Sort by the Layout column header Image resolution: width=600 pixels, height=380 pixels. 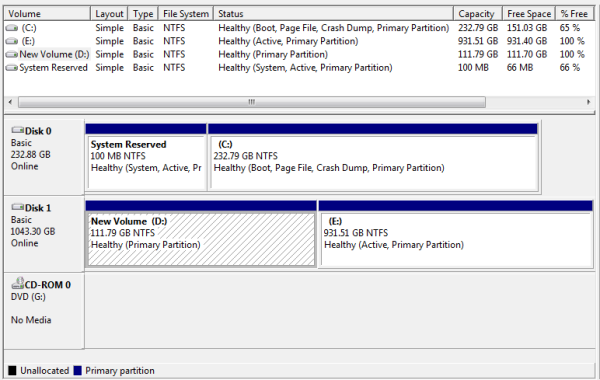[109, 14]
